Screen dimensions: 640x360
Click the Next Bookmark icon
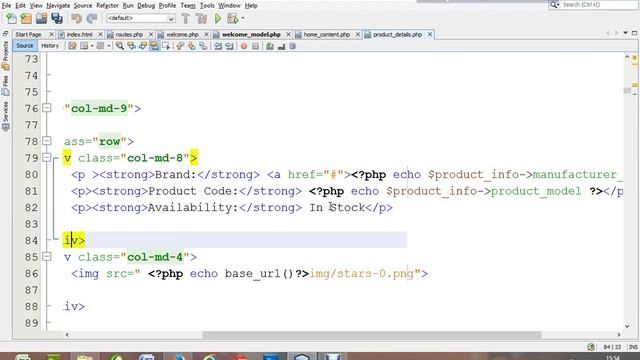pyautogui.click(x=191, y=46)
